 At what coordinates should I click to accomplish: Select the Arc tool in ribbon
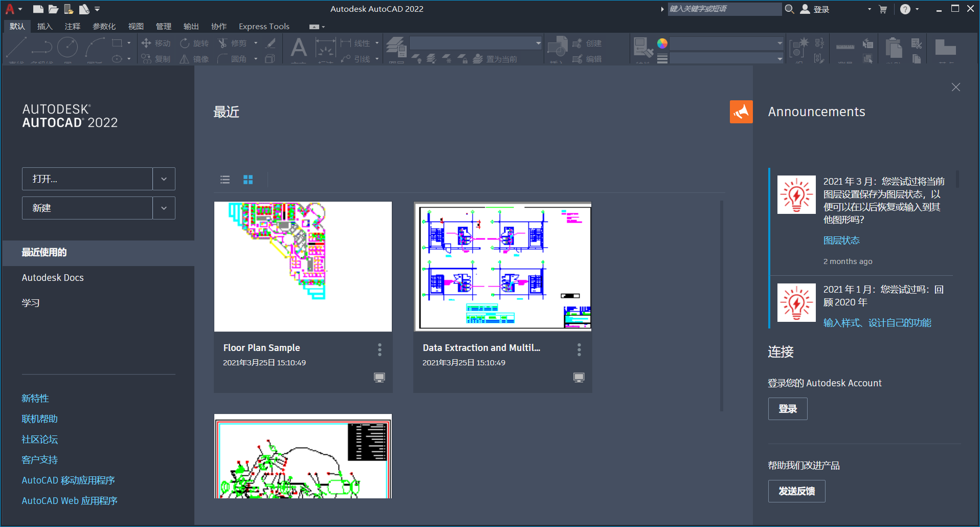click(x=95, y=47)
